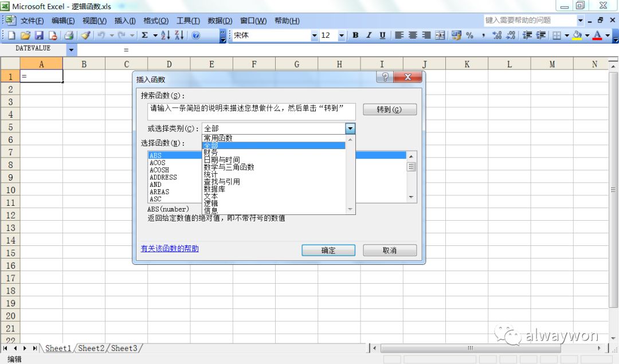Save the workbook with the floppy icon
Screen dimensions: 619x364
tap(39, 36)
